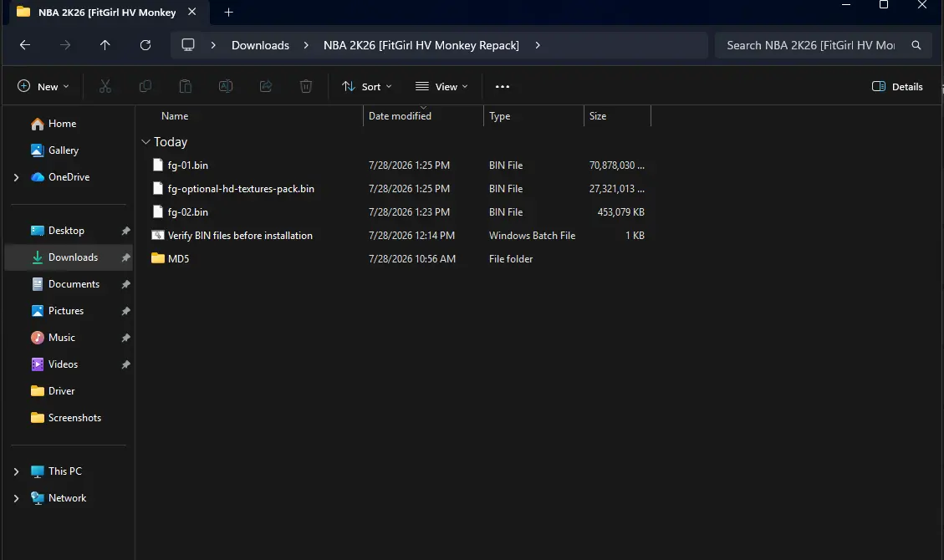Viewport: 944px width, 560px height.
Task: Close the NBA 2K26 tab
Action: [x=191, y=12]
